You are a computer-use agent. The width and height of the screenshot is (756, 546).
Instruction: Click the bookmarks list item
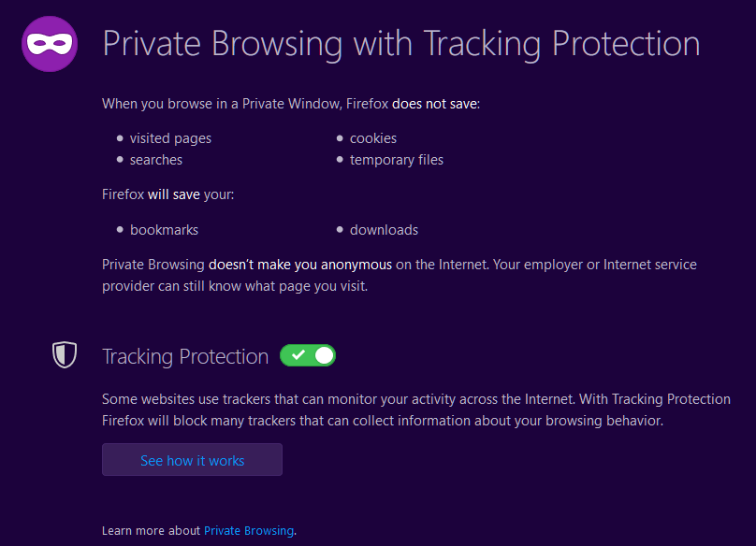click(164, 230)
